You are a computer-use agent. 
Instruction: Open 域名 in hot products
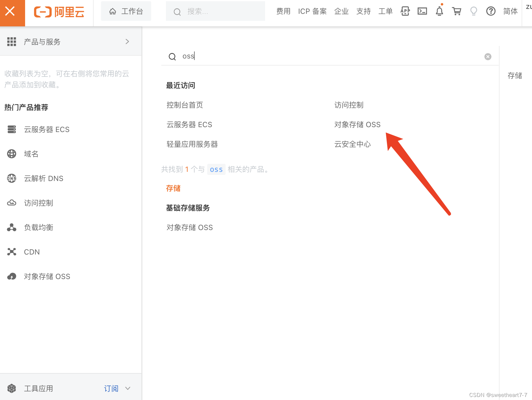[31, 154]
